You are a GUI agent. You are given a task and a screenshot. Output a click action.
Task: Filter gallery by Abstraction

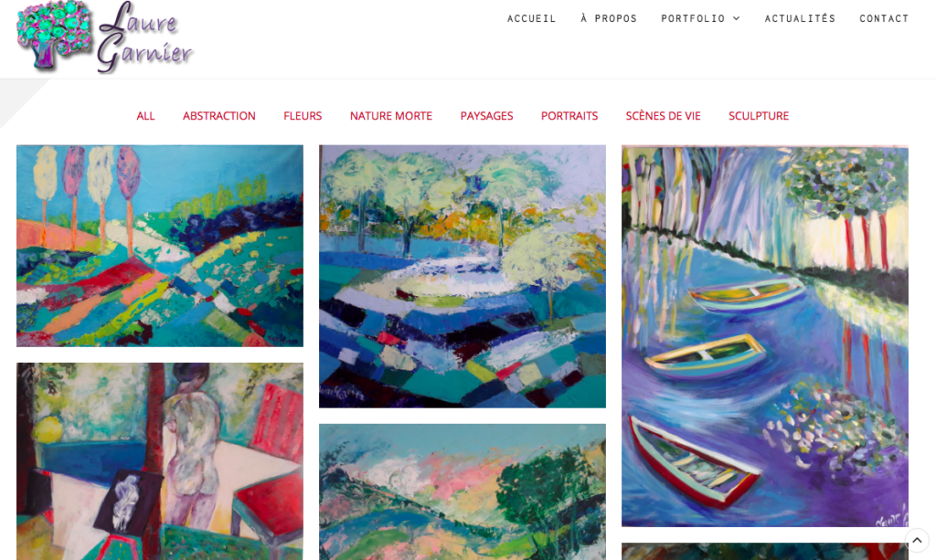click(219, 116)
